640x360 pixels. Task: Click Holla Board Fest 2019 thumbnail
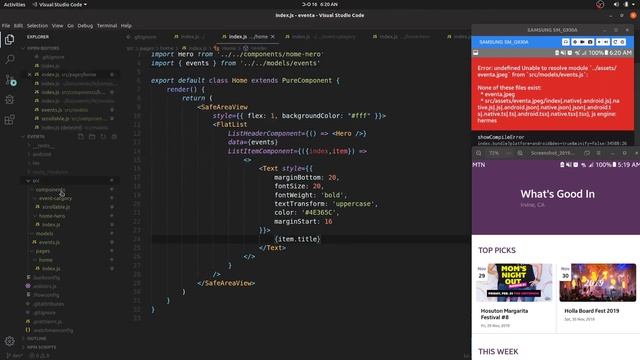[x=598, y=282]
